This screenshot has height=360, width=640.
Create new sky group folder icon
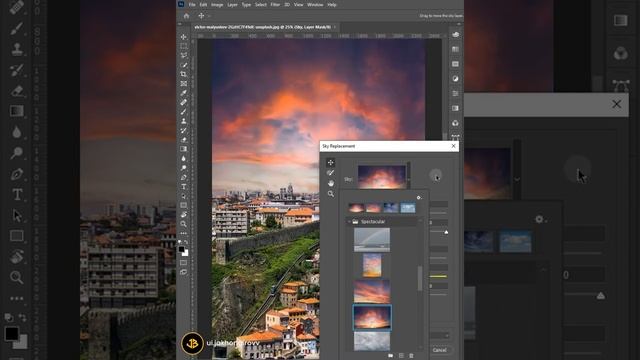coord(391,356)
